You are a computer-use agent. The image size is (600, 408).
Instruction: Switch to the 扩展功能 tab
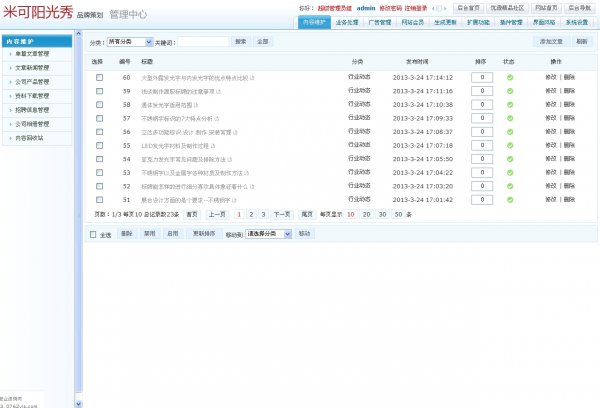[x=478, y=23]
